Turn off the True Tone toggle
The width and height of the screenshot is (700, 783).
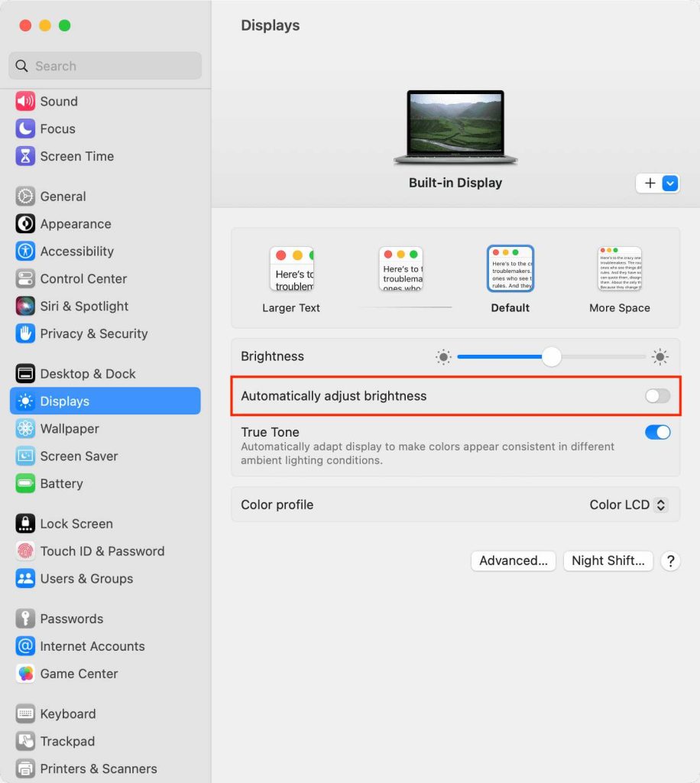click(657, 432)
